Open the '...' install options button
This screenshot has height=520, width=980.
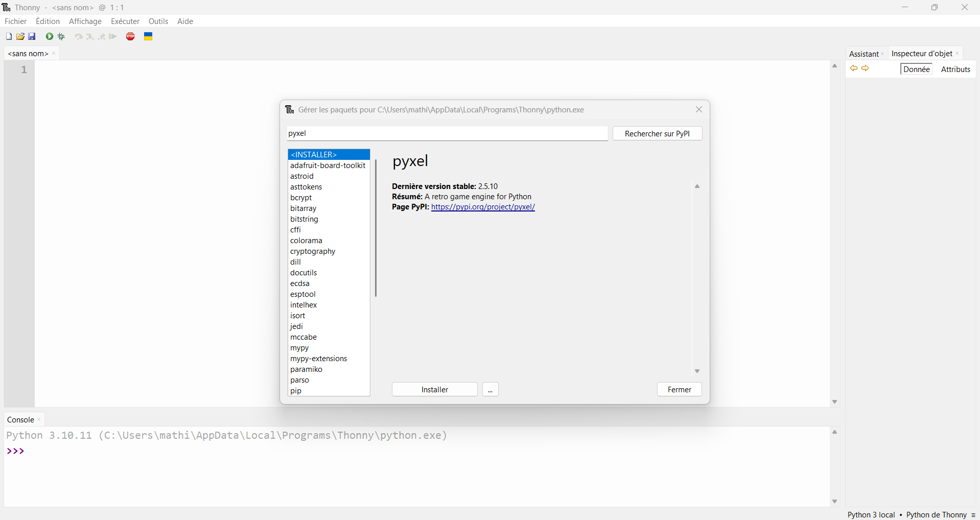(x=490, y=390)
